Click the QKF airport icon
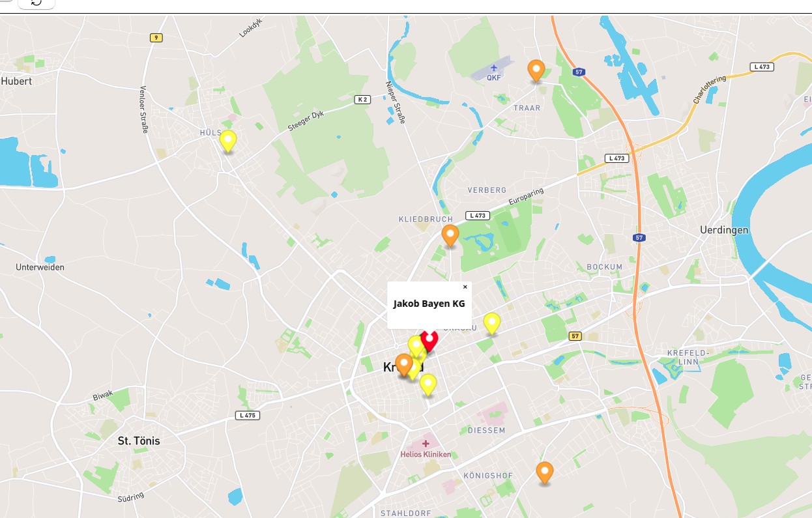 click(494, 67)
